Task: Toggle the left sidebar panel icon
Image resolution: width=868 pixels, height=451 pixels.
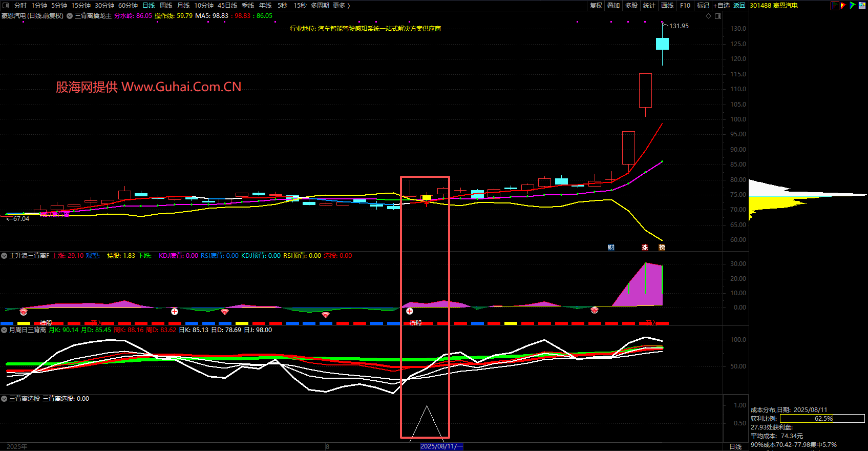Action: click(x=6, y=6)
